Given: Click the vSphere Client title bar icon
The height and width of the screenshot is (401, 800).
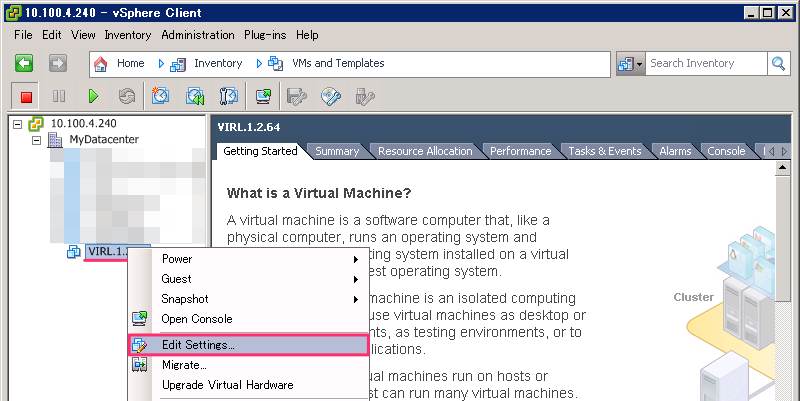Looking at the screenshot, I should (13, 13).
